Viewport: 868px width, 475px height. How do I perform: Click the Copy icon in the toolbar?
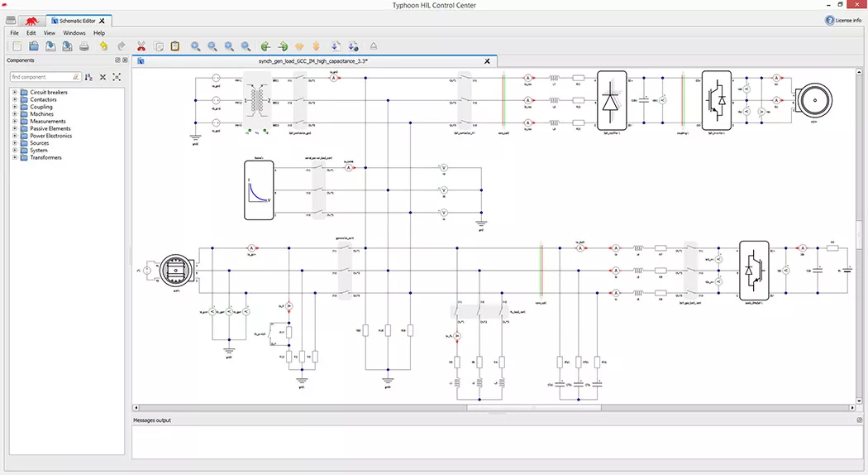click(x=159, y=46)
